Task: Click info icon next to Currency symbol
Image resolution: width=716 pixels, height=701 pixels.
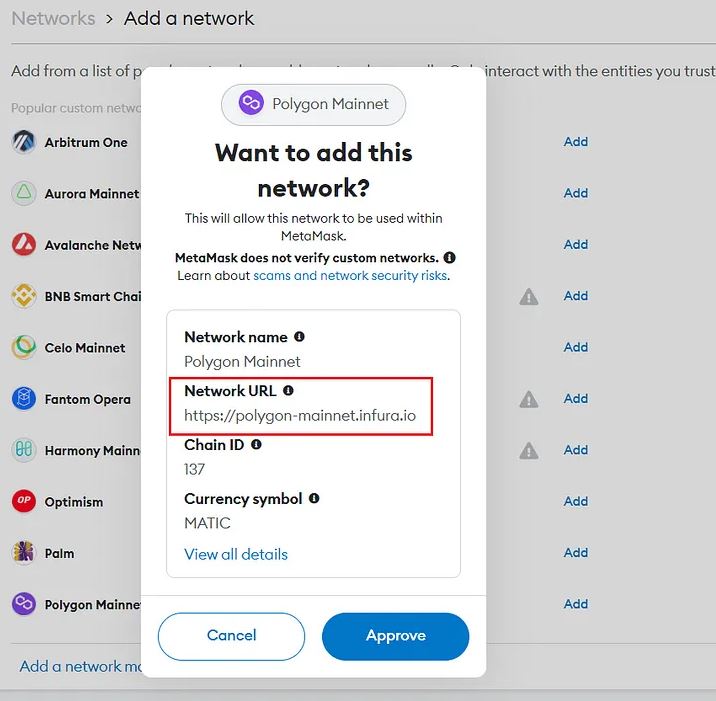Action: click(314, 498)
